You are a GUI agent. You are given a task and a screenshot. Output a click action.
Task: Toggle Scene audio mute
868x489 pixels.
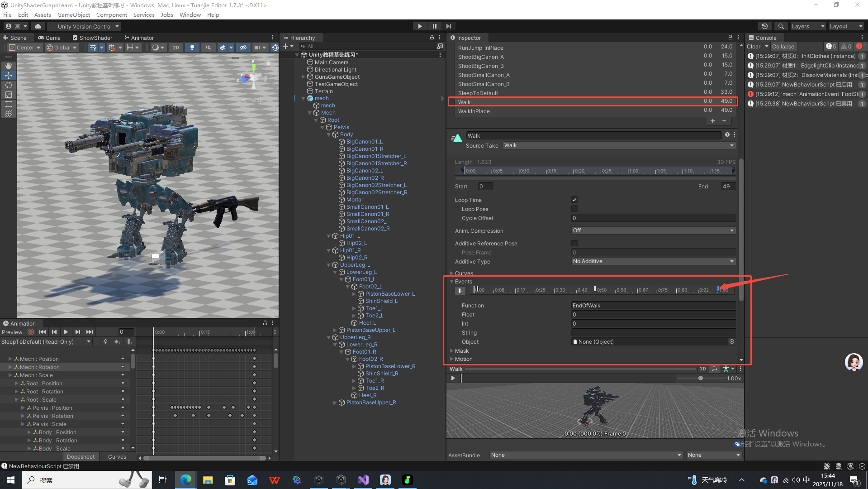coord(209,48)
